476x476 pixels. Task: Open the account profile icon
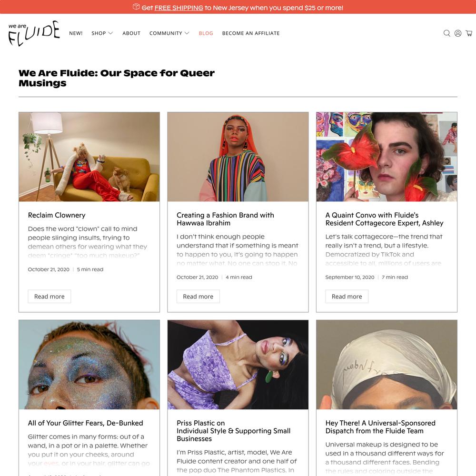tap(458, 33)
